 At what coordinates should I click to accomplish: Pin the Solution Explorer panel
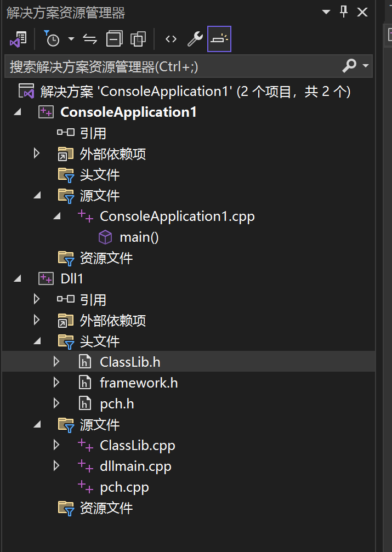point(344,12)
